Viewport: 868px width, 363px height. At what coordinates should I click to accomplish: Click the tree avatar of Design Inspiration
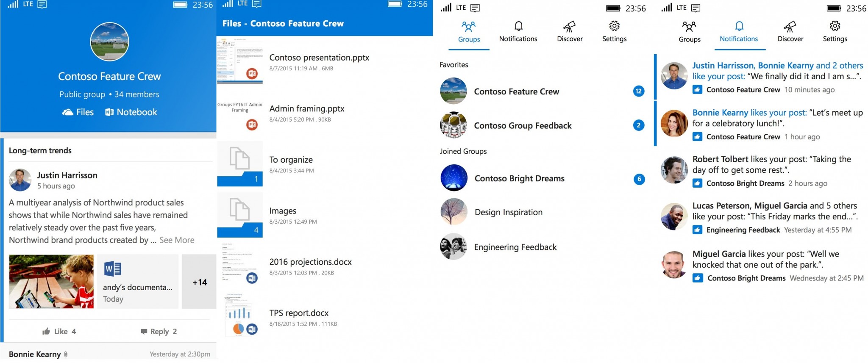point(454,212)
